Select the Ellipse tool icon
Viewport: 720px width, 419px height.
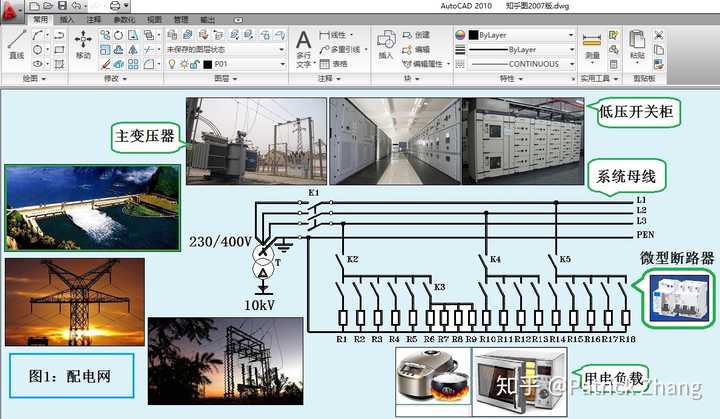coord(38,64)
